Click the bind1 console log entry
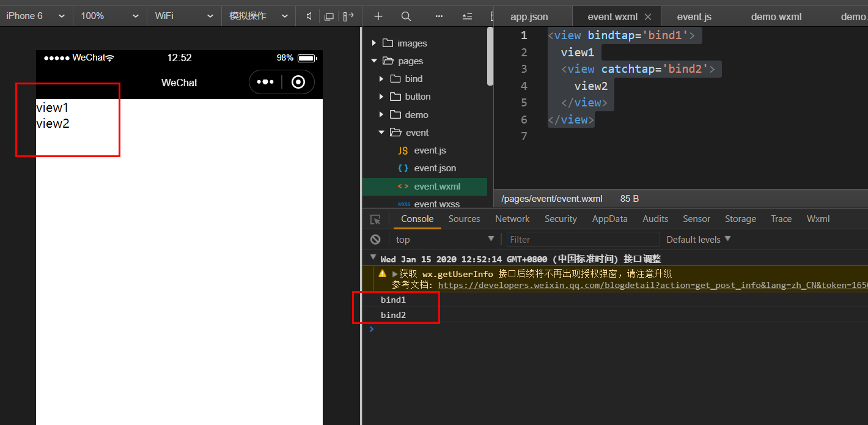 click(x=393, y=300)
